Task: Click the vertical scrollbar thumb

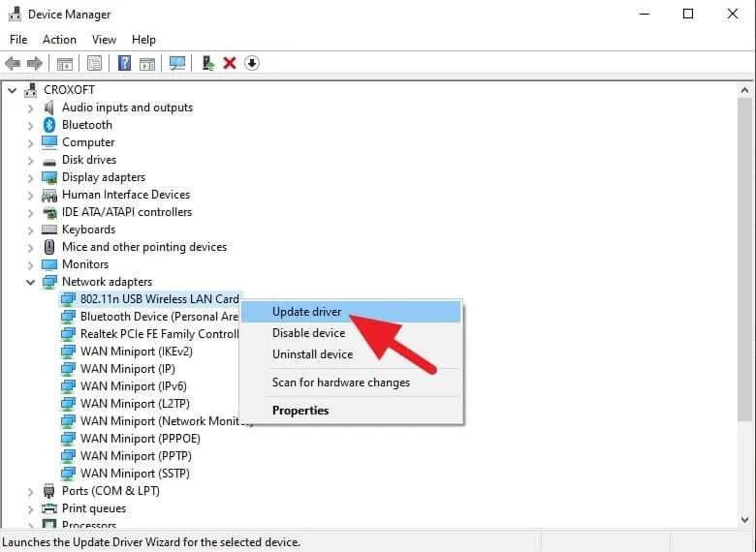Action: pyautogui.click(x=745, y=260)
